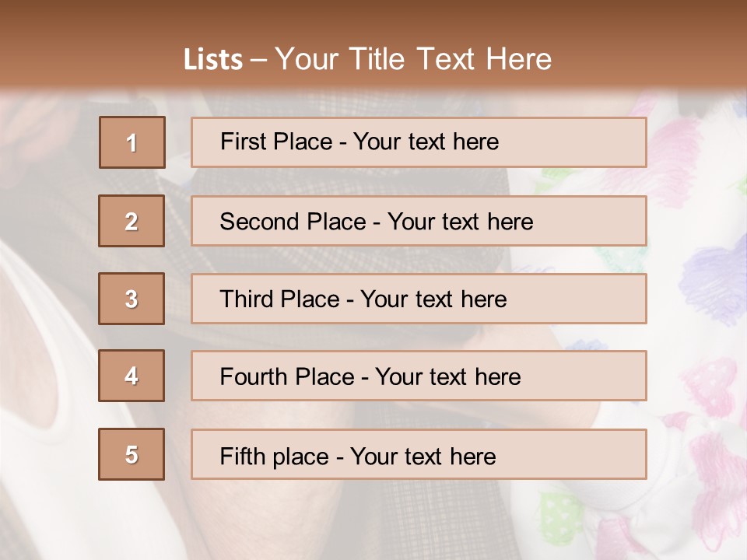The width and height of the screenshot is (747, 560).
Task: Click the bold word "Lists" in the title
Action: point(213,59)
